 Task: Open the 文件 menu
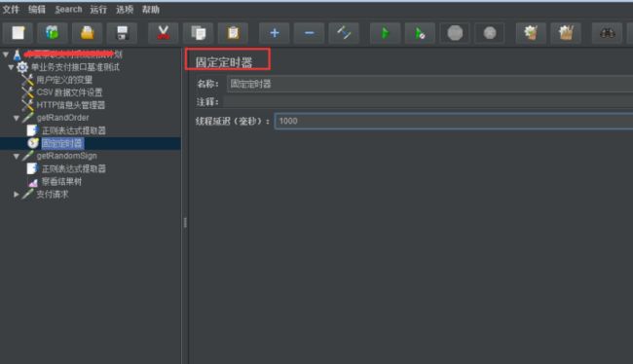click(11, 10)
